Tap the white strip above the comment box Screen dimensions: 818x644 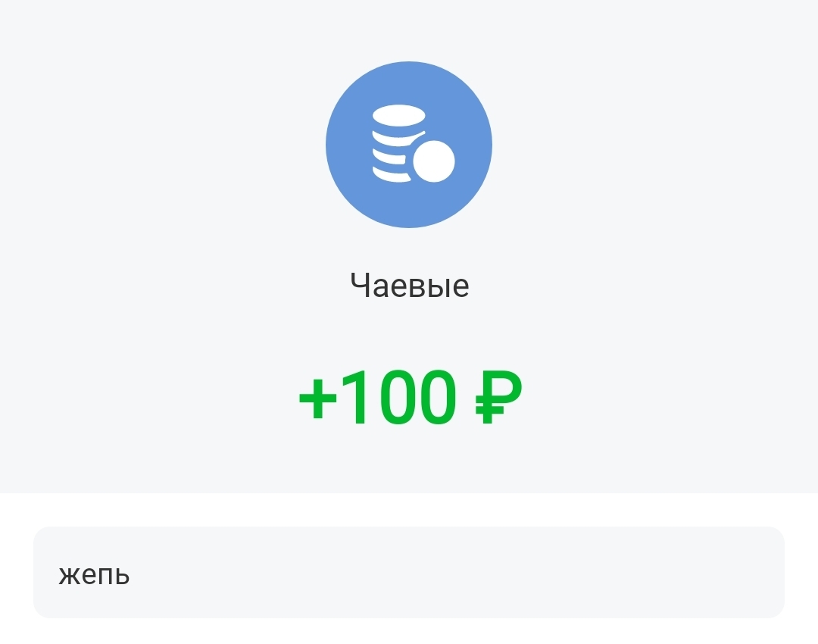click(x=409, y=509)
